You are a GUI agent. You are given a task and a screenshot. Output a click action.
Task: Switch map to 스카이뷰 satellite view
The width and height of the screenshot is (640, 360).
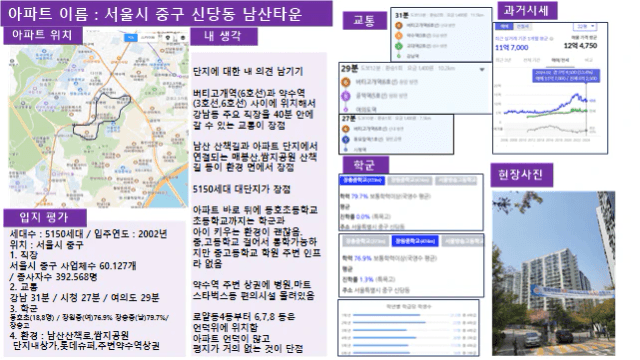148,38
